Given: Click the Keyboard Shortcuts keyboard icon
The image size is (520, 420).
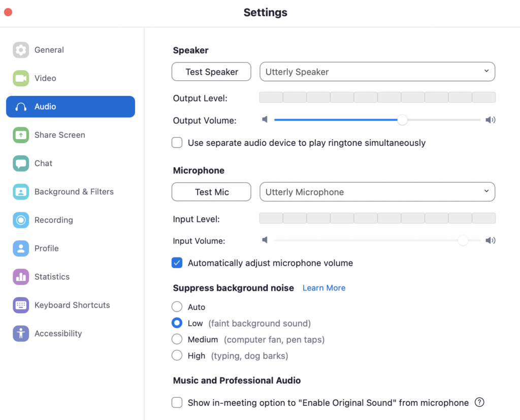Looking at the screenshot, I should (21, 305).
